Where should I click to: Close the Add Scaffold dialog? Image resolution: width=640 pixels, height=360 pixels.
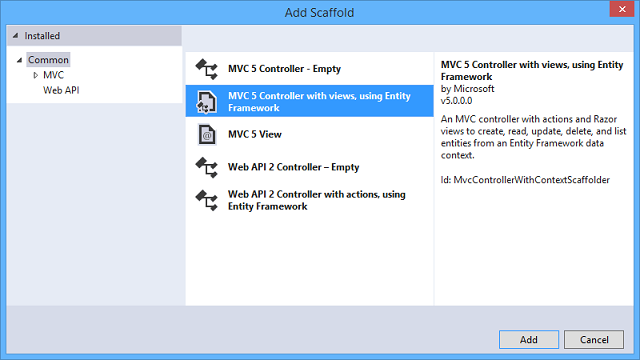(622, 9)
